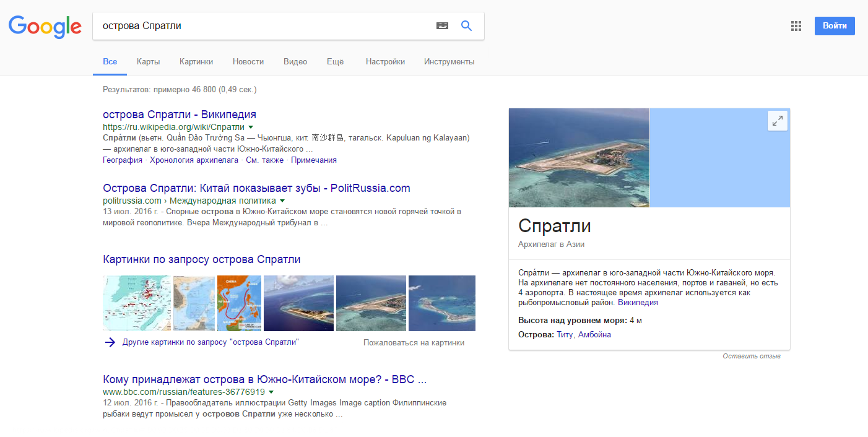Click the politrussia.com › Международная политика breadcrumb
This screenshot has height=437, width=868.
point(189,201)
